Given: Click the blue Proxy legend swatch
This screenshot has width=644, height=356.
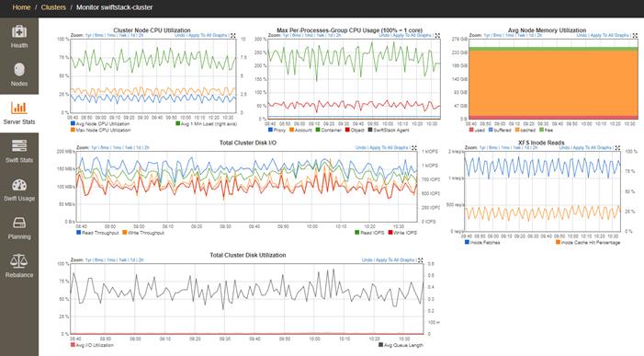Looking at the screenshot, I should [x=270, y=130].
